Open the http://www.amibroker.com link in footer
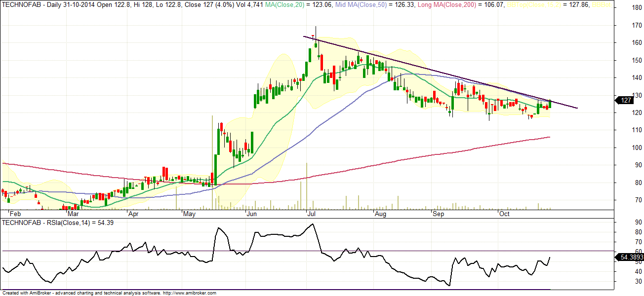This screenshot has height=296, width=644. [x=190, y=293]
